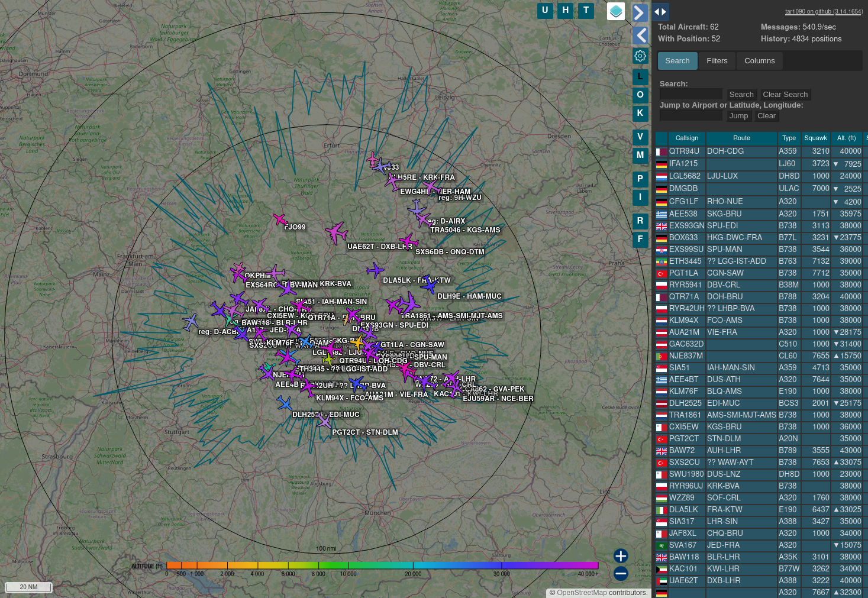Click the Clear button beside Jump

(x=766, y=116)
